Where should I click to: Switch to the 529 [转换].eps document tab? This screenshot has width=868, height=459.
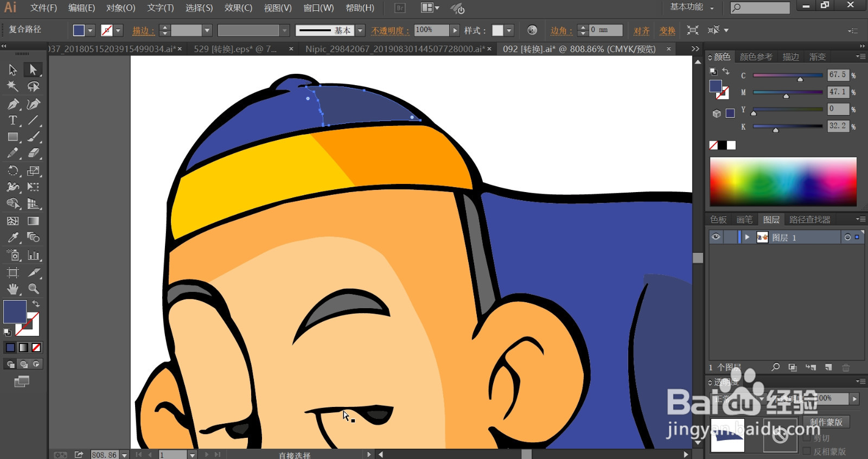tap(235, 49)
